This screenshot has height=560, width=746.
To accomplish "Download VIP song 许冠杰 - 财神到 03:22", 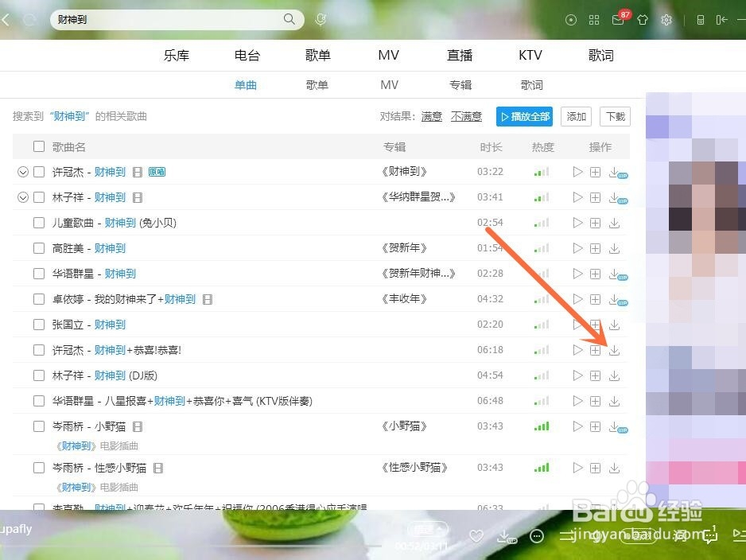I will pyautogui.click(x=618, y=173).
